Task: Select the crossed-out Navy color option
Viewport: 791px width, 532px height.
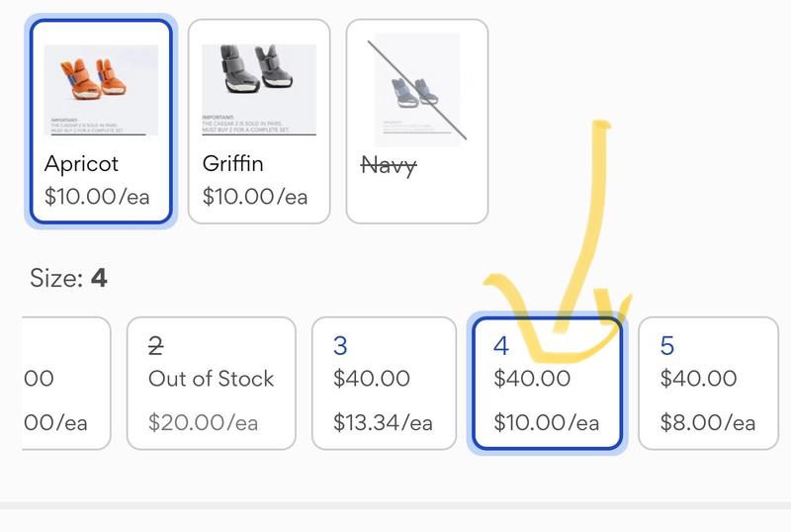Action: click(417, 123)
